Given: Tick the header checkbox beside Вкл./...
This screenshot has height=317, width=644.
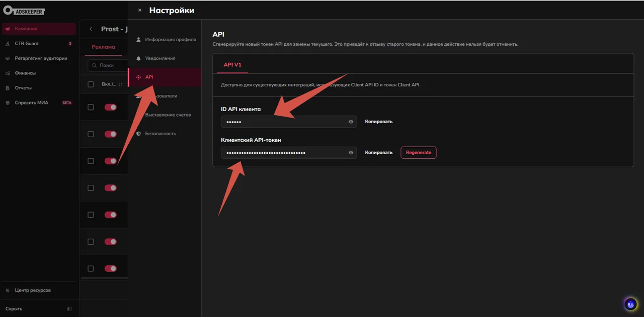Looking at the screenshot, I should click(x=91, y=84).
